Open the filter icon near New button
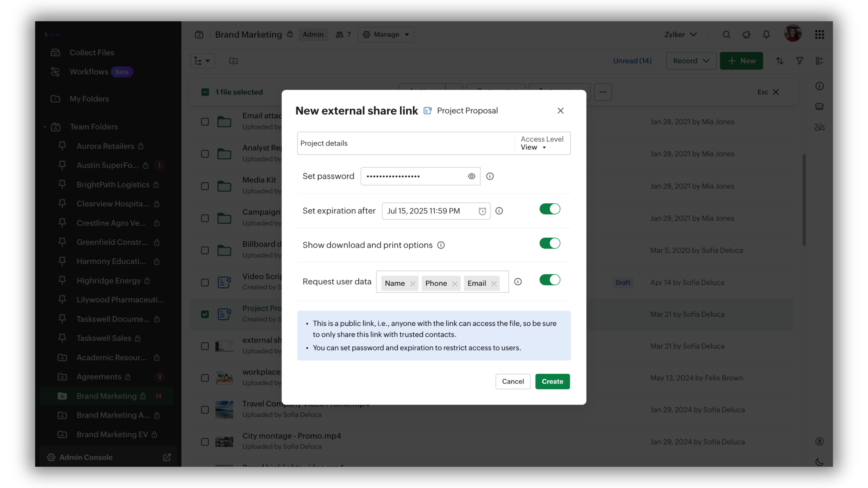This screenshot has height=488, width=868. (x=800, y=61)
